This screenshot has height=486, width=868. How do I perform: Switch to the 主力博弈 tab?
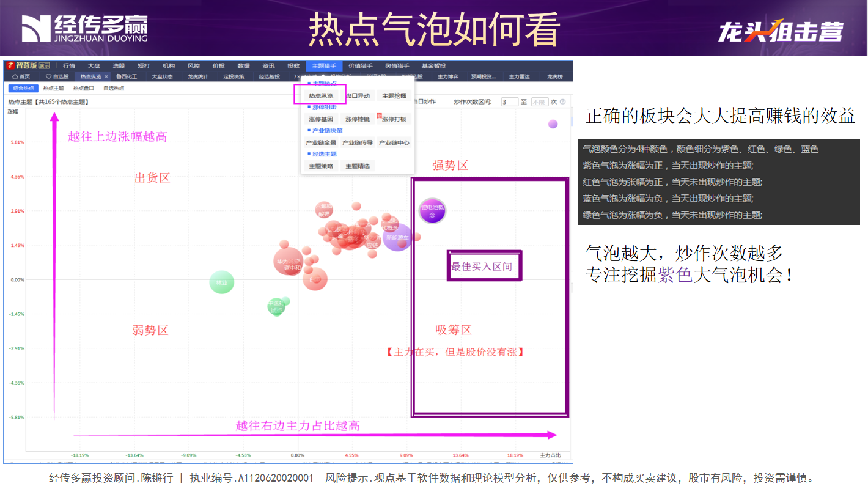[448, 76]
